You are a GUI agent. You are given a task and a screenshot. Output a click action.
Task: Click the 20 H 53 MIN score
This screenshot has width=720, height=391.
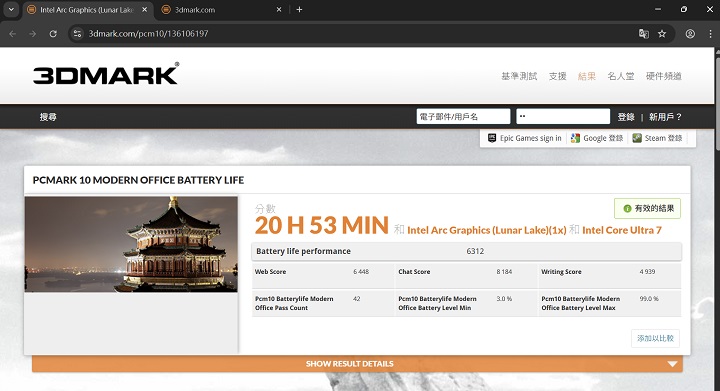321,226
